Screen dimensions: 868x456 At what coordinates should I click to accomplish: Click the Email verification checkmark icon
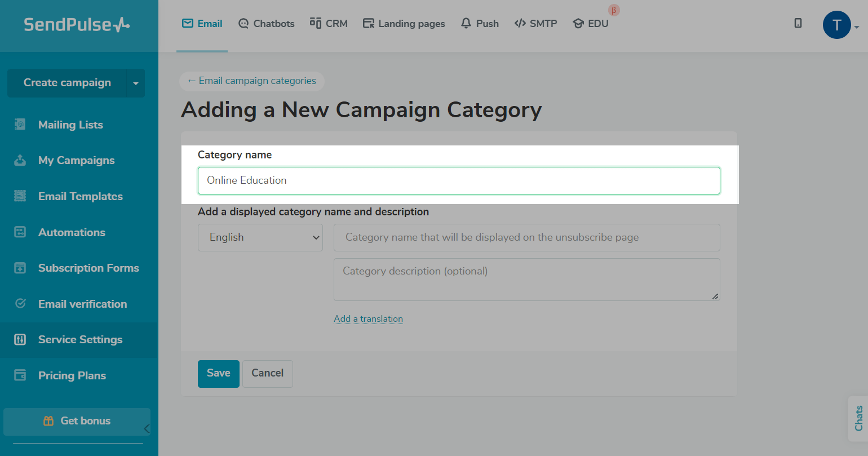pos(20,304)
